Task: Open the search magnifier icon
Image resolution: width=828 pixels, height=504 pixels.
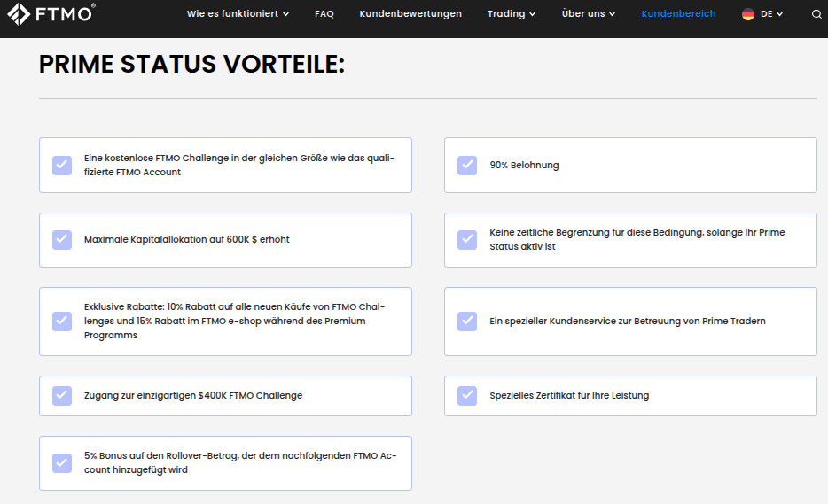Action: (816, 14)
